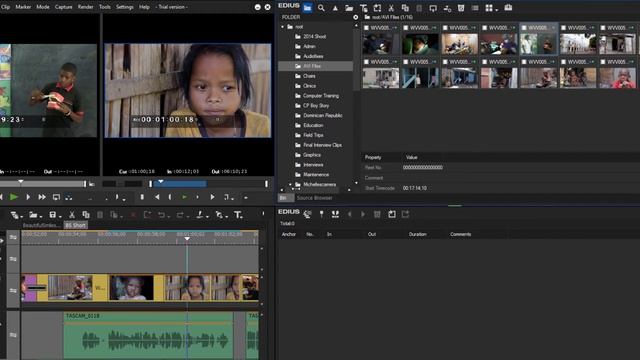Viewport: 640px width, 360px height.
Task: Tick the last WVV005 clip checkbox in the bottom row
Action: (603, 62)
